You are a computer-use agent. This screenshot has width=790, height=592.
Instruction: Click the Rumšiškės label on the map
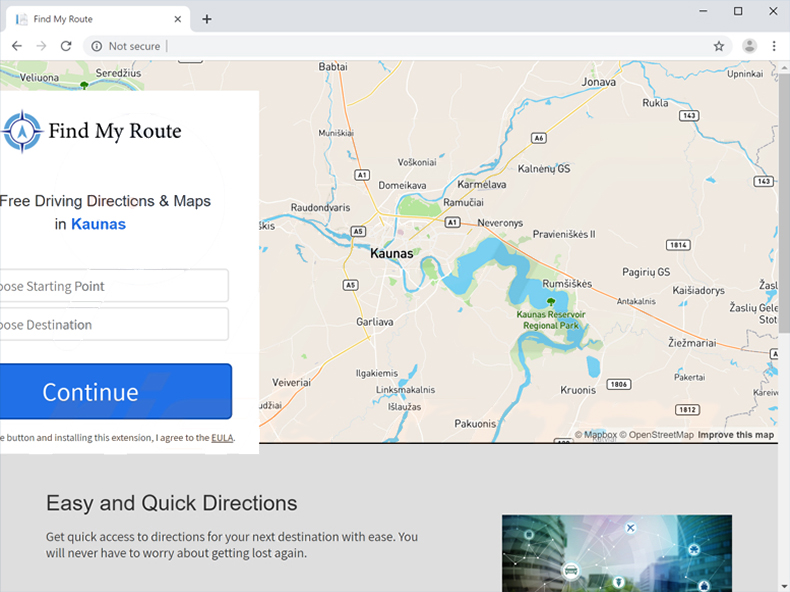(567, 284)
